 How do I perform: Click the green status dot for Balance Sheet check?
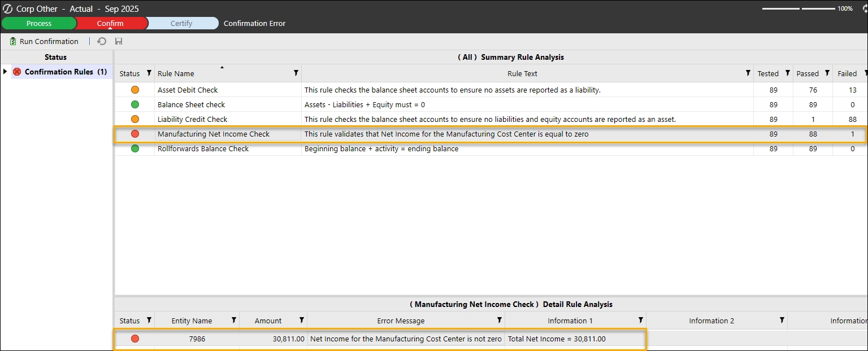click(x=135, y=104)
